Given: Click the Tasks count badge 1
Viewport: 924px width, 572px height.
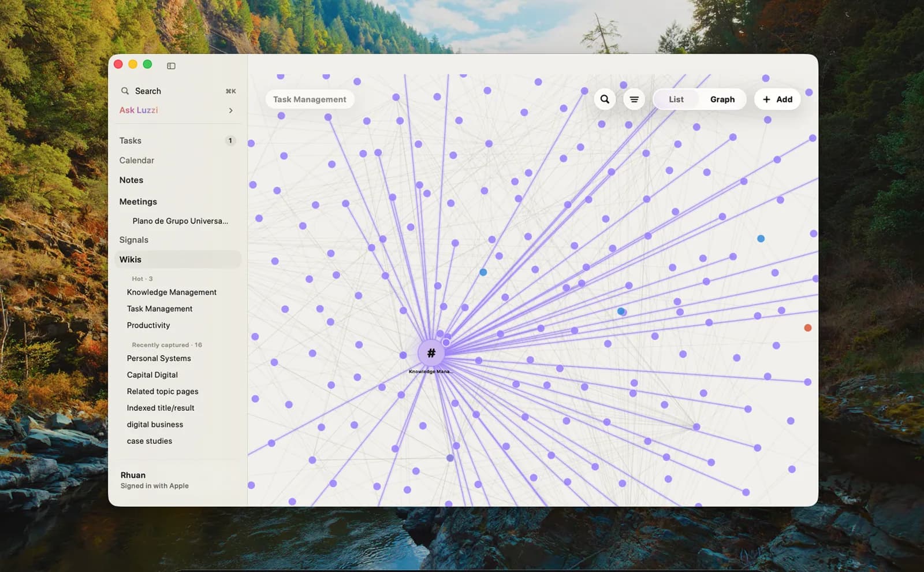Looking at the screenshot, I should click(x=230, y=140).
